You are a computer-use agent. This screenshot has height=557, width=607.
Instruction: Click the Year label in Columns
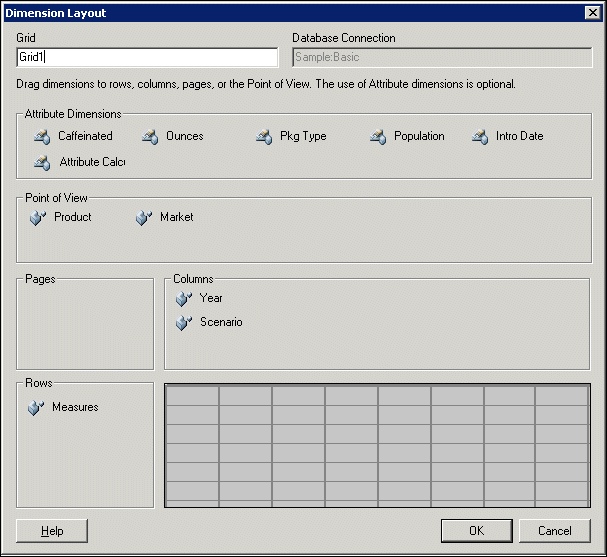pyautogui.click(x=211, y=298)
